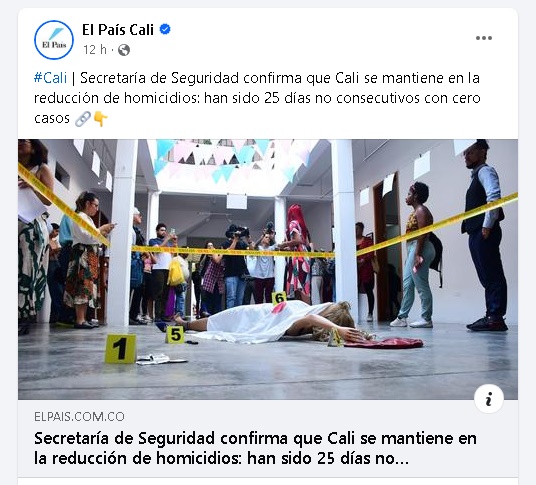
Task: Open the three-dot post options menu
Action: tap(484, 38)
